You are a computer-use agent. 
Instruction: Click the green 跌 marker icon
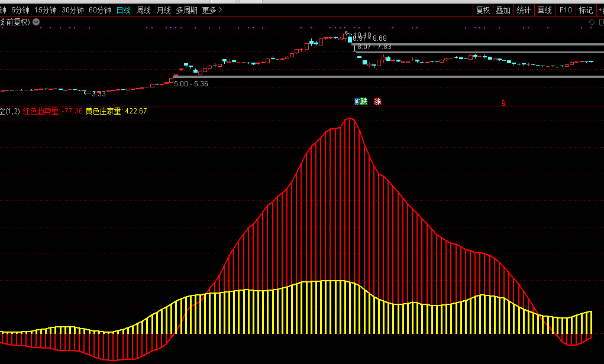coord(364,102)
